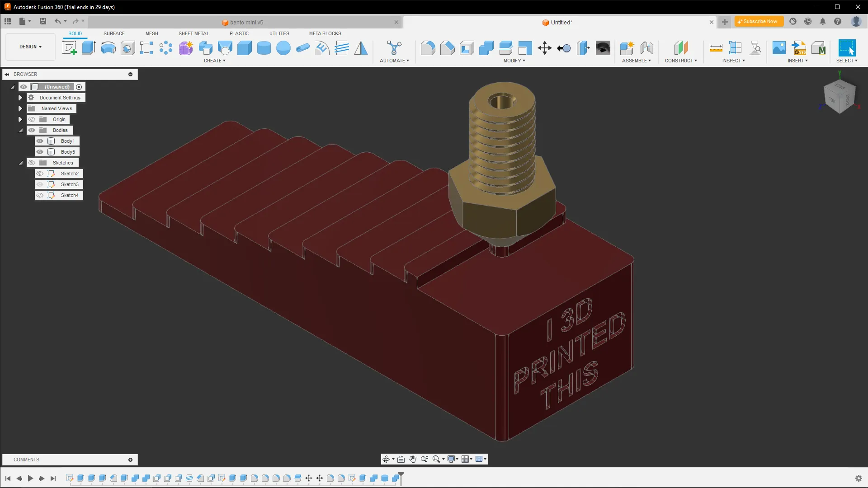Viewport: 868px width, 488px height.
Task: Hide the Origin folder
Action: coord(32,119)
